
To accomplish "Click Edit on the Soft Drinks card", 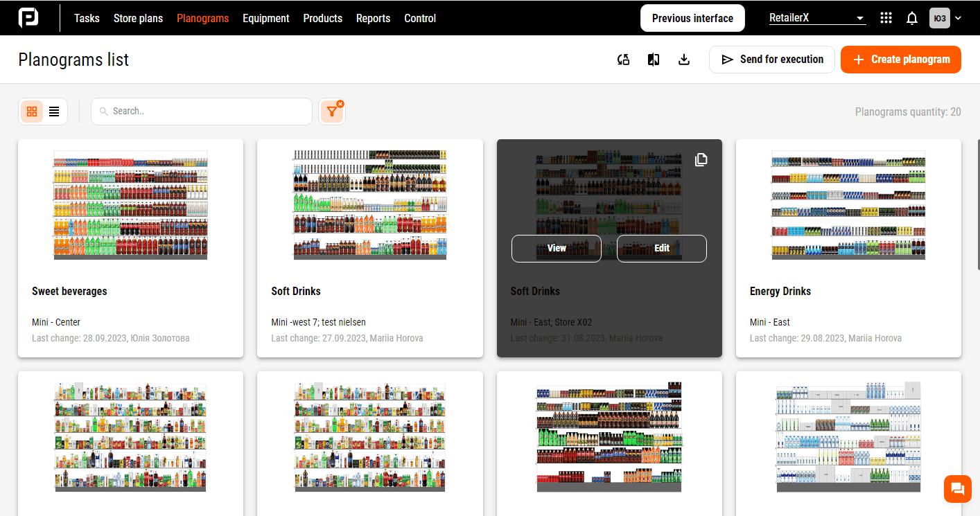I will click(662, 248).
